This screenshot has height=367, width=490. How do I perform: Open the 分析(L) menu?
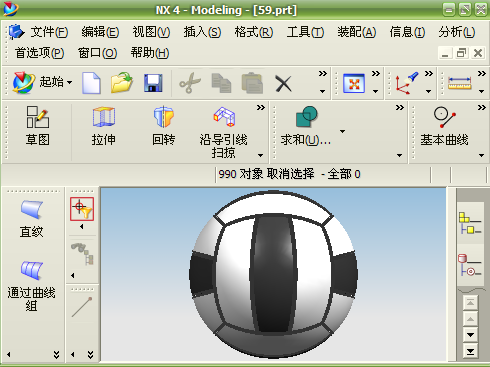click(x=457, y=32)
